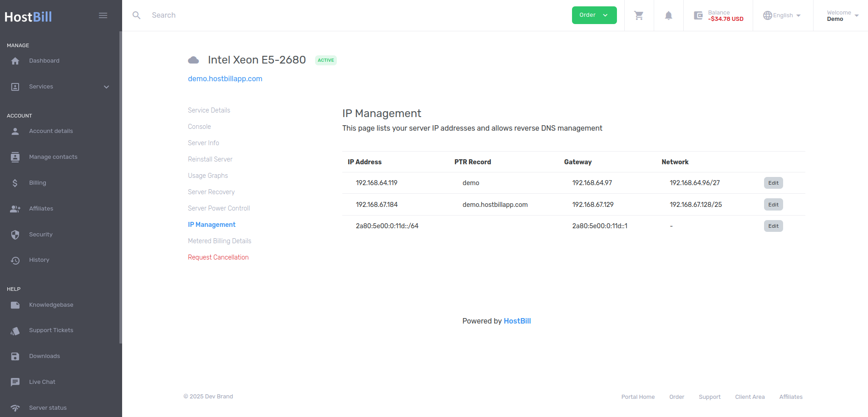Open the demo.hostbillapp.com link under title

tap(225, 78)
